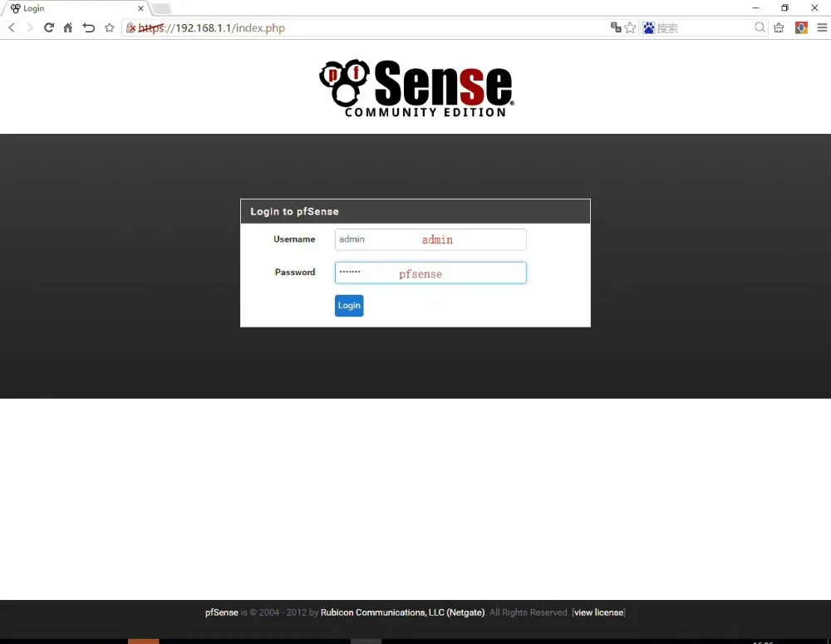The width and height of the screenshot is (831, 644).
Task: Open the basket extension icon
Action: point(779,27)
